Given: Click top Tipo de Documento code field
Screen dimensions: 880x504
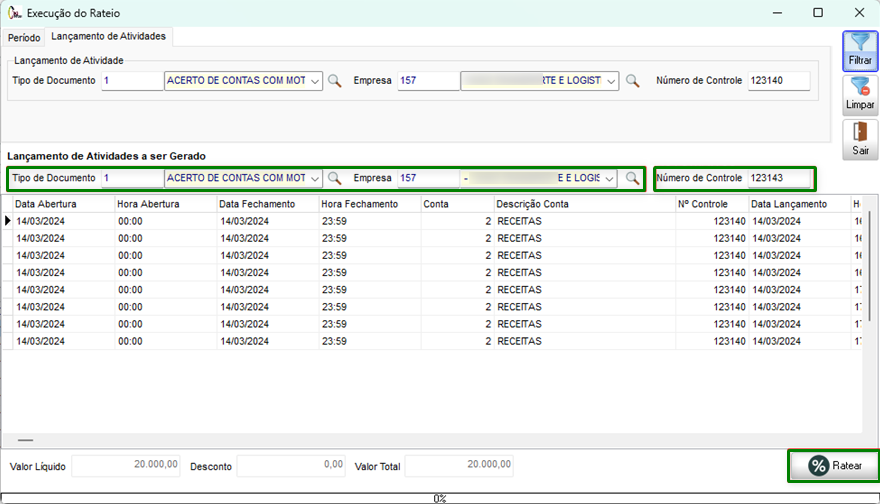Looking at the screenshot, I should pos(132,81).
